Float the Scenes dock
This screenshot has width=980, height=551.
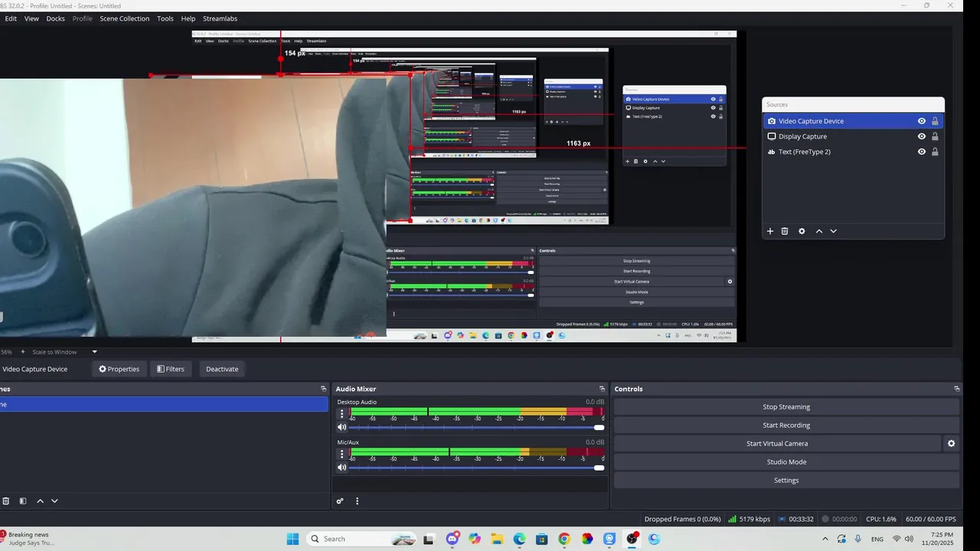pyautogui.click(x=323, y=389)
